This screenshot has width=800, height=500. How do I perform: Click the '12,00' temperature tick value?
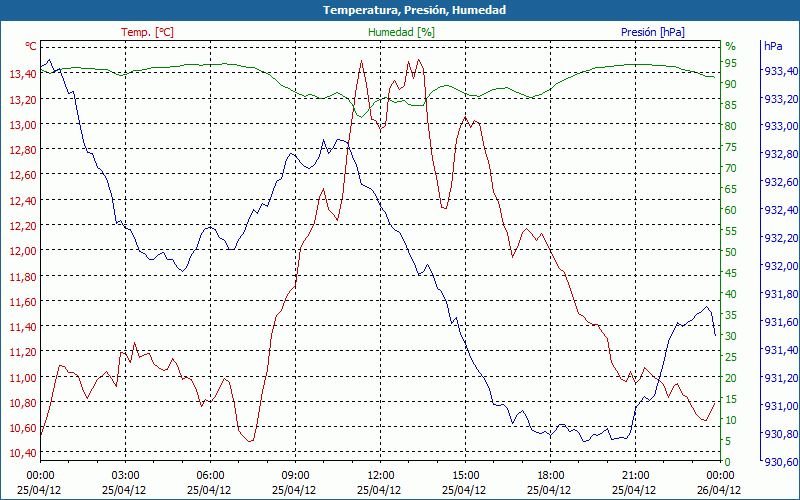pos(22,251)
